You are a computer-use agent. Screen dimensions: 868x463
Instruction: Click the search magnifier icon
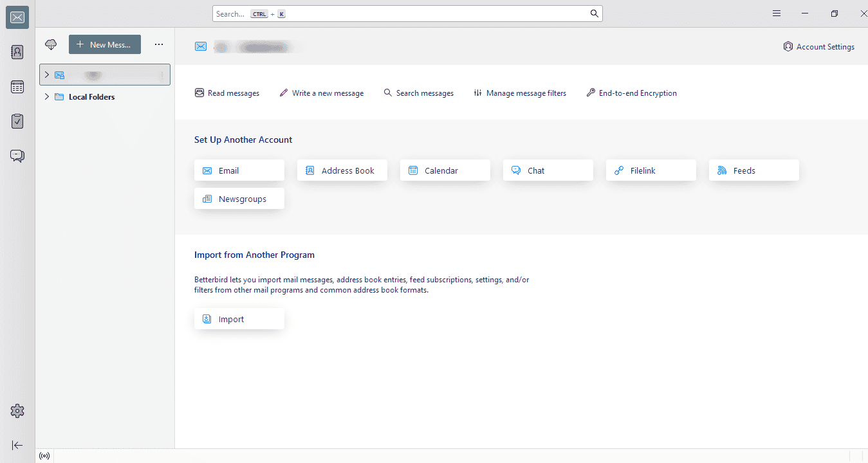(595, 14)
